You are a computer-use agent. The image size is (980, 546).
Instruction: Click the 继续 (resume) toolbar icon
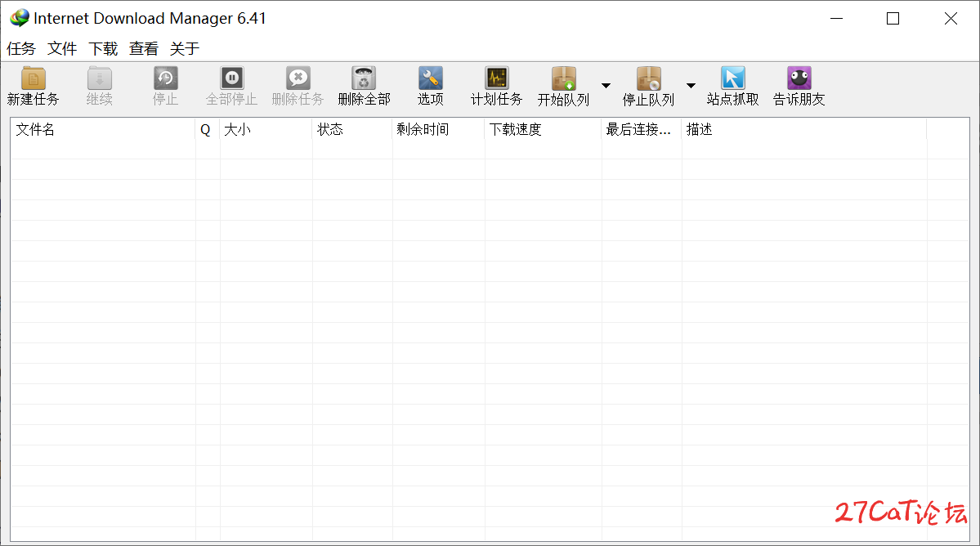click(100, 78)
